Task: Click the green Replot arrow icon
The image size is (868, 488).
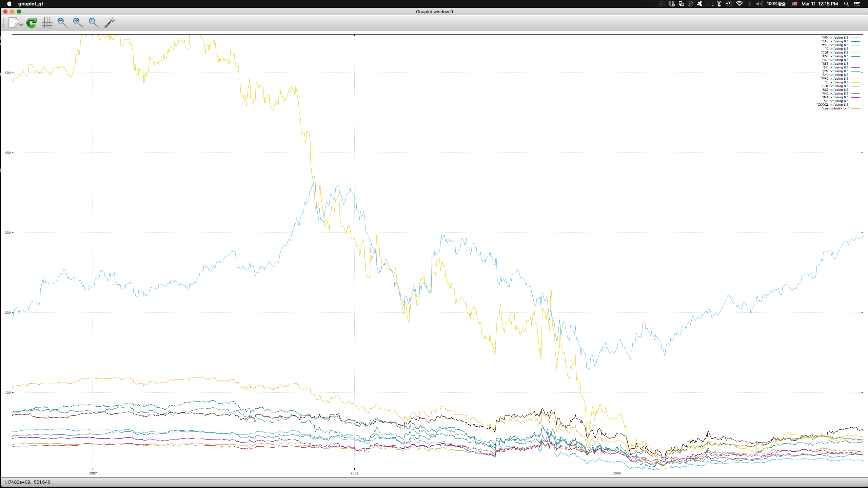Action: [x=32, y=23]
